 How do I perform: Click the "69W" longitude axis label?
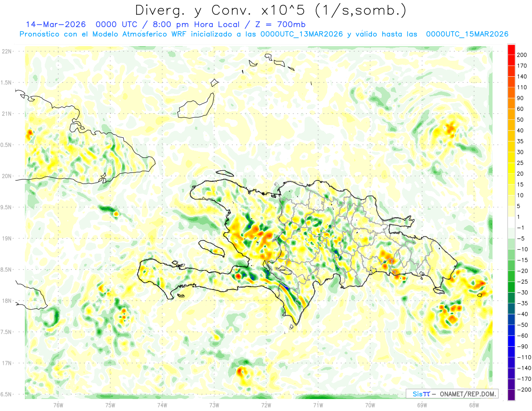pyautogui.click(x=422, y=405)
